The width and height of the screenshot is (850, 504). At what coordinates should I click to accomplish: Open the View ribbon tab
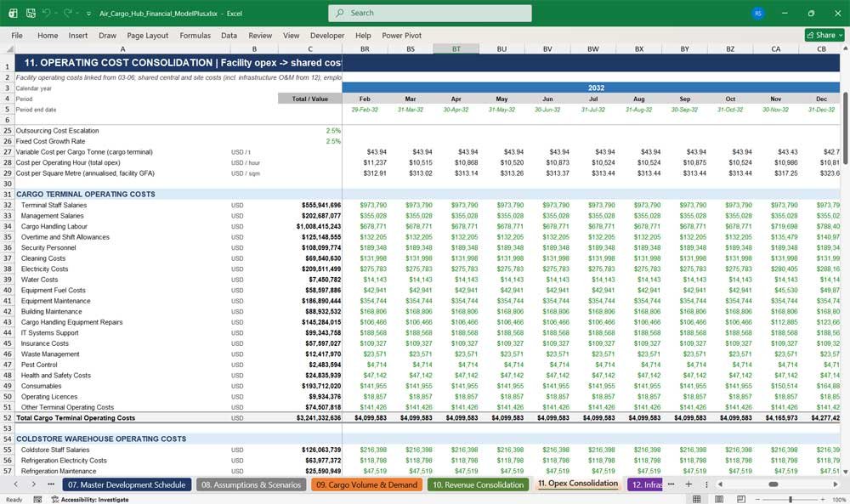[291, 35]
